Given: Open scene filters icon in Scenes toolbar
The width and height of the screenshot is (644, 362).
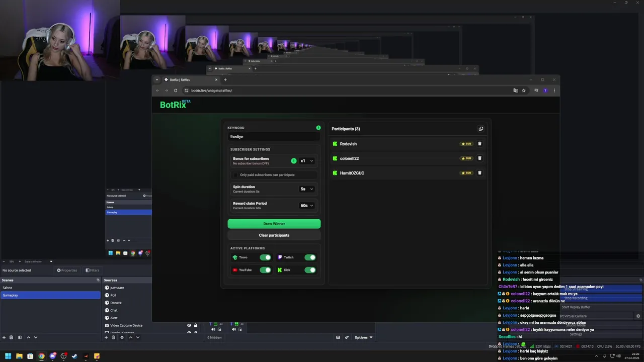Looking at the screenshot, I should 20,337.
